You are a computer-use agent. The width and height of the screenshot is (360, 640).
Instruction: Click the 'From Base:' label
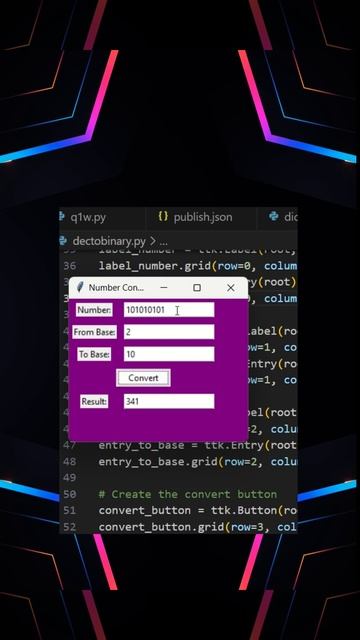click(94, 332)
